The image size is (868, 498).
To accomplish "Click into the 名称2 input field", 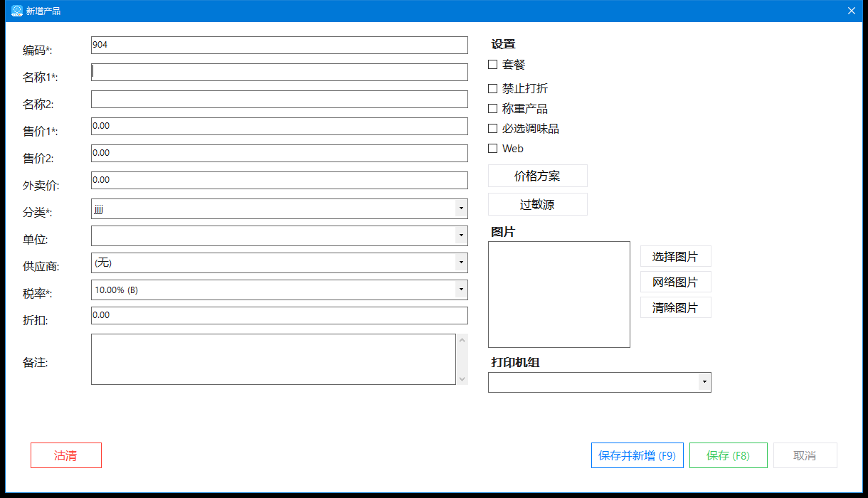I will pos(280,100).
